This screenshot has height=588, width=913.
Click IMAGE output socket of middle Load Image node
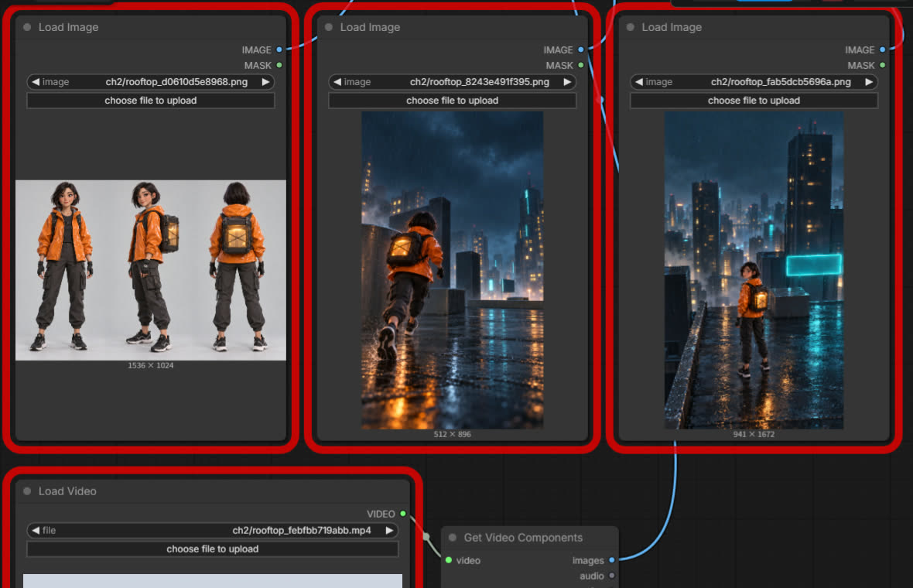pos(581,50)
